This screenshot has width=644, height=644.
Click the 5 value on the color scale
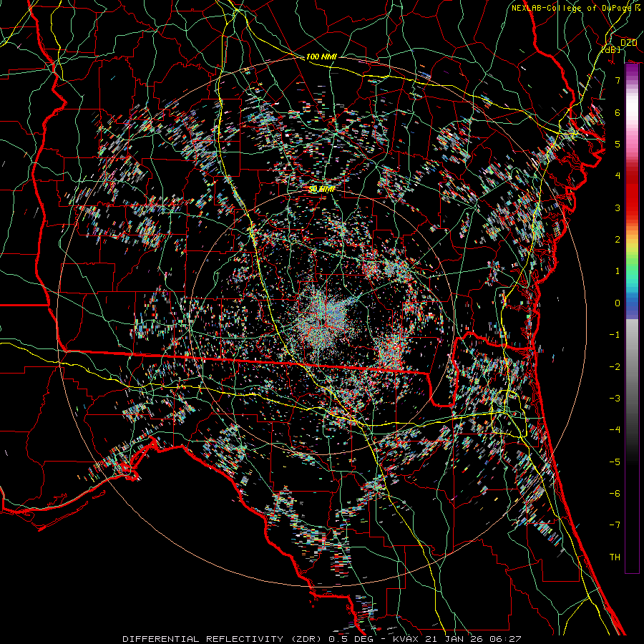(618, 144)
